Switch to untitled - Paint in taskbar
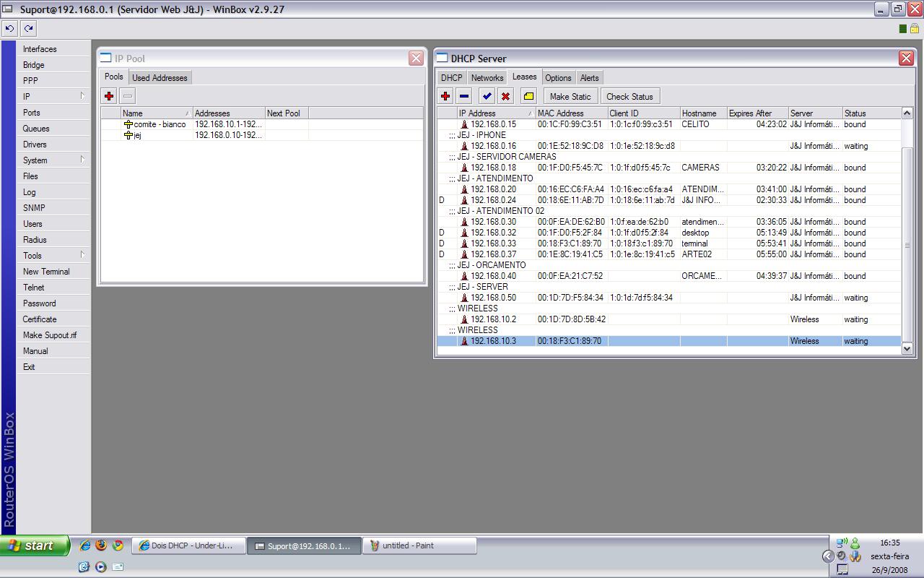This screenshot has width=924, height=578. [419, 545]
